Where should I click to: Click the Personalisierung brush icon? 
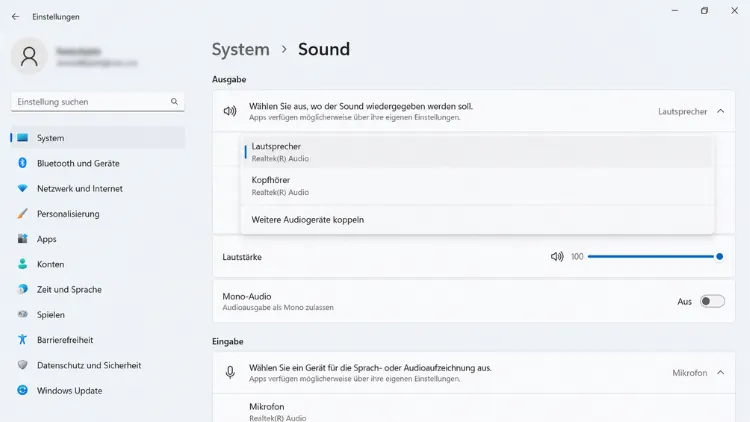(22, 213)
